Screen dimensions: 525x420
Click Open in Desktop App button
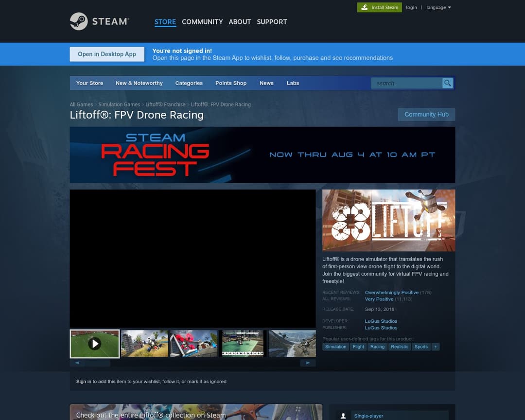click(x=107, y=54)
